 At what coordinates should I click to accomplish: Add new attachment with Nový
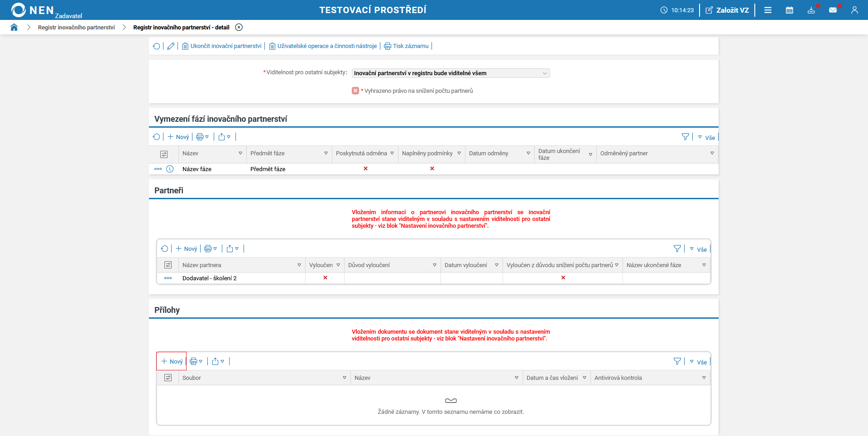(172, 361)
